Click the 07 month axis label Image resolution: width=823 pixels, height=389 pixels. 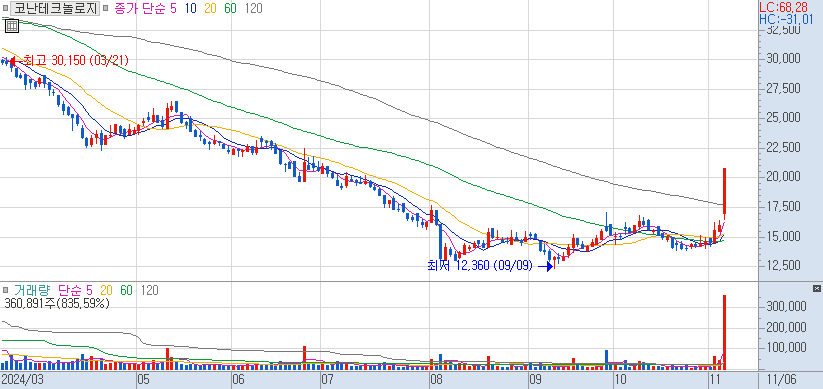[x=328, y=379]
